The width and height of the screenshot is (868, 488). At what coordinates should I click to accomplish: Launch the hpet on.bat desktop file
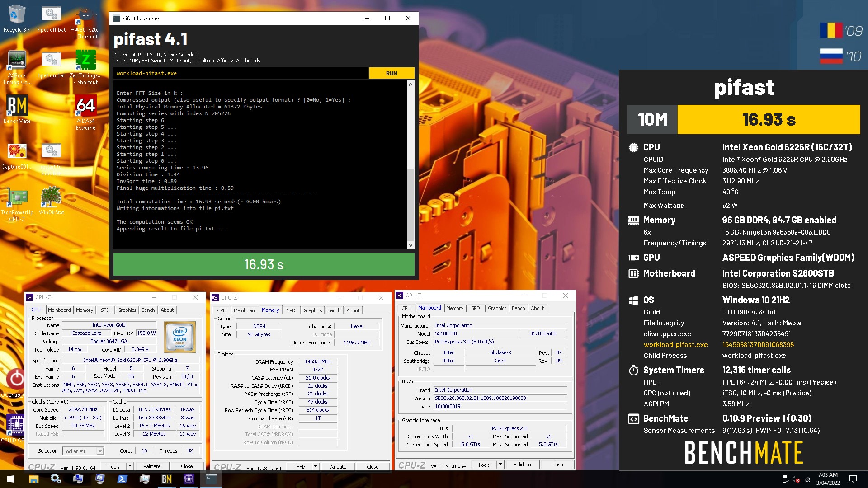pyautogui.click(x=51, y=64)
